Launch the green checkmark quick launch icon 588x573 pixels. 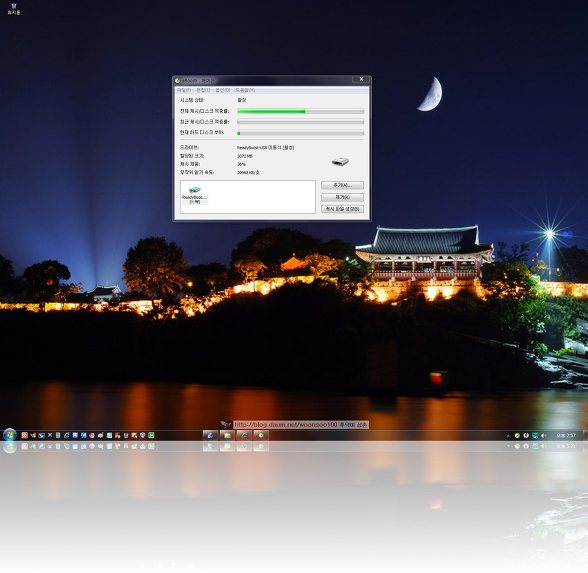click(x=152, y=435)
